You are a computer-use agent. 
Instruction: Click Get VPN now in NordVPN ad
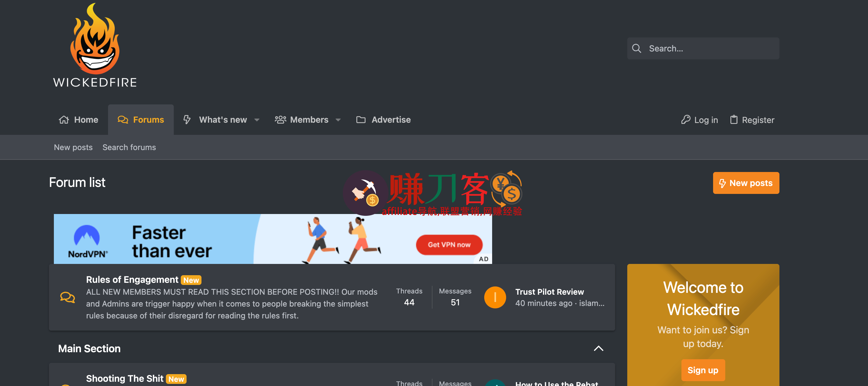tap(449, 245)
